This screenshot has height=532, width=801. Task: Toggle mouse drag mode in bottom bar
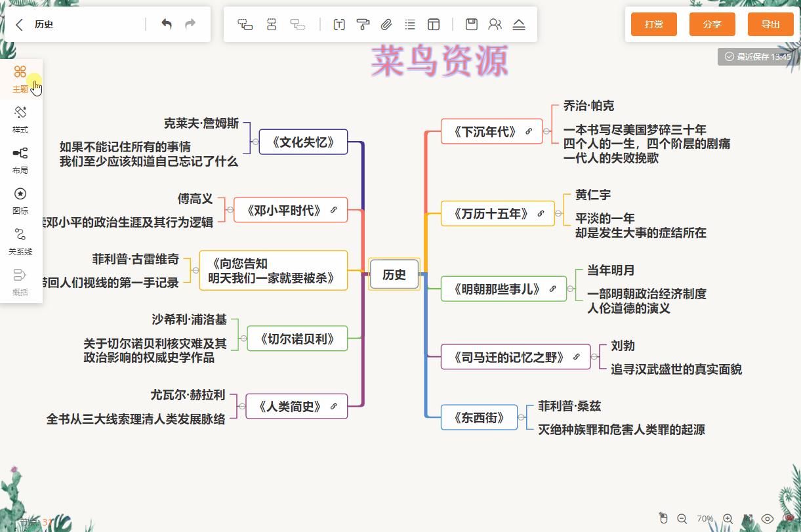(x=664, y=519)
